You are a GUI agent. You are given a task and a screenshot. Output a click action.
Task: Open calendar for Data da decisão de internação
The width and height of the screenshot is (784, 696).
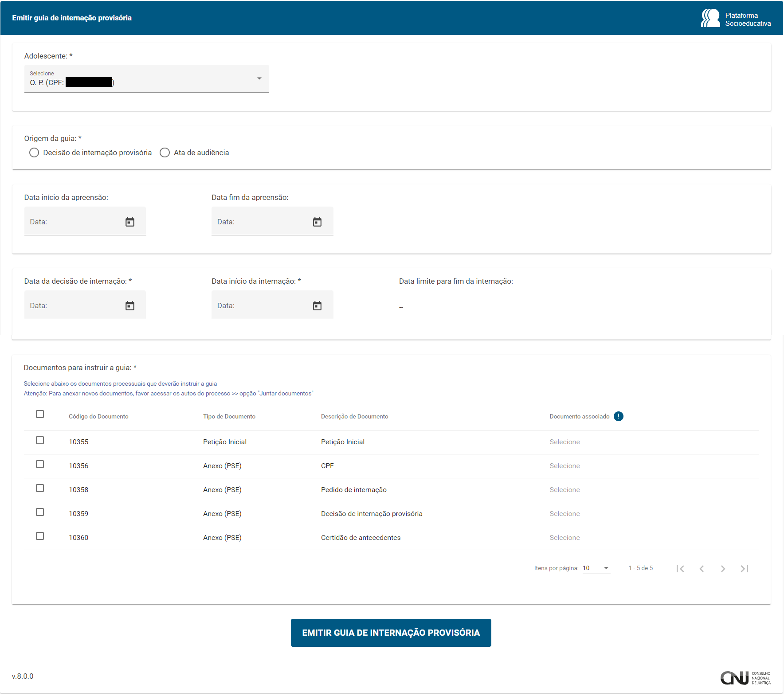tap(130, 305)
